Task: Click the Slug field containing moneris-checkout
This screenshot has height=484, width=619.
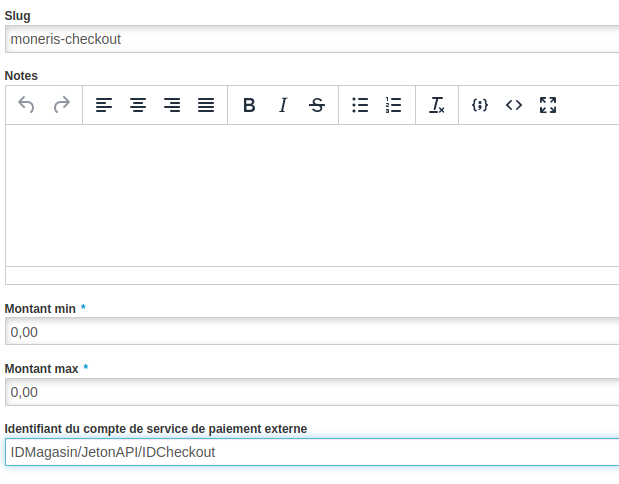Action: coord(310,39)
